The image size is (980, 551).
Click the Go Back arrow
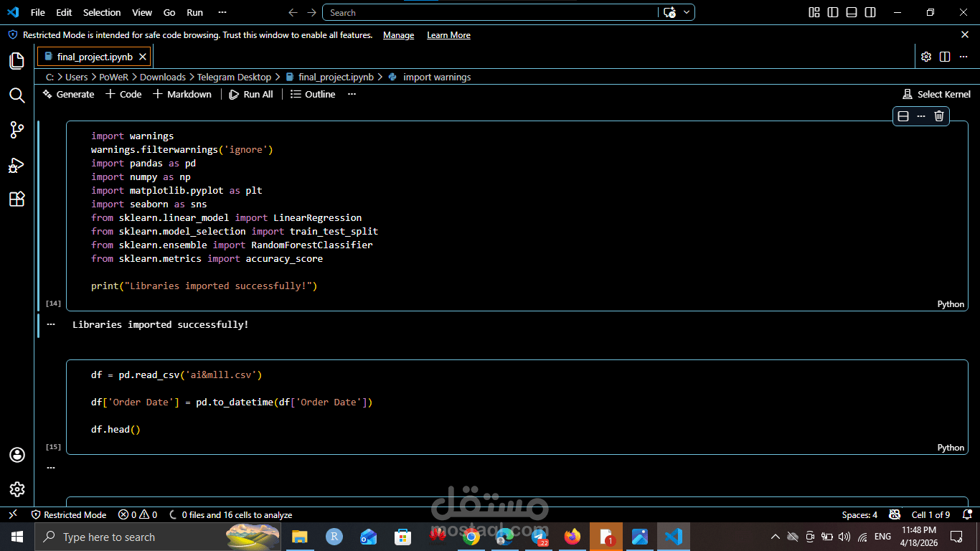[293, 12]
